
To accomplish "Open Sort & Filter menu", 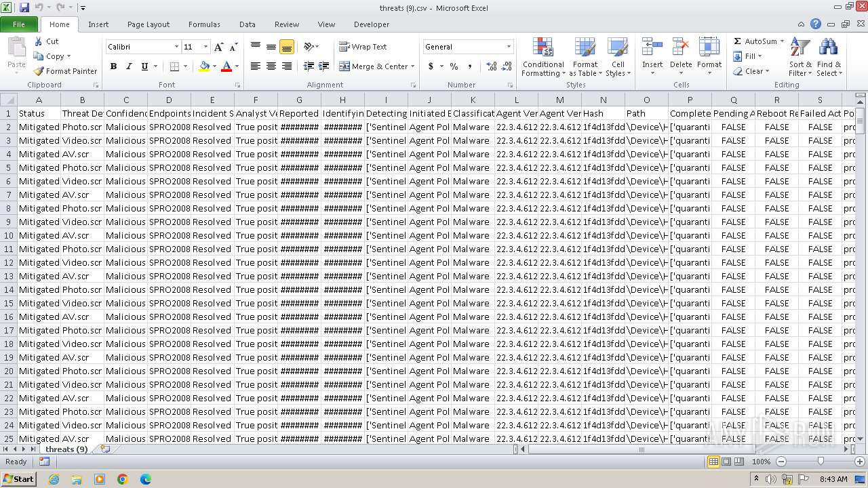I will click(x=800, y=57).
